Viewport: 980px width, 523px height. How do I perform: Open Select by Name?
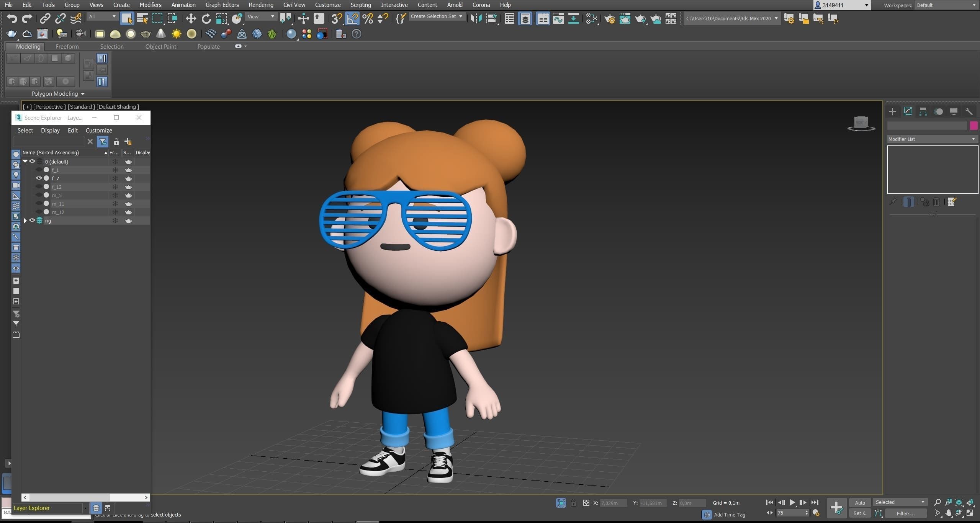point(142,18)
